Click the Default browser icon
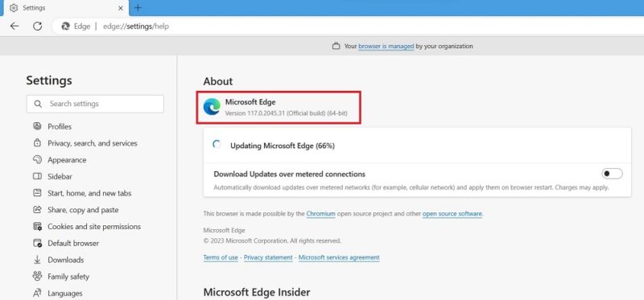The height and width of the screenshot is (300, 644). (37, 243)
